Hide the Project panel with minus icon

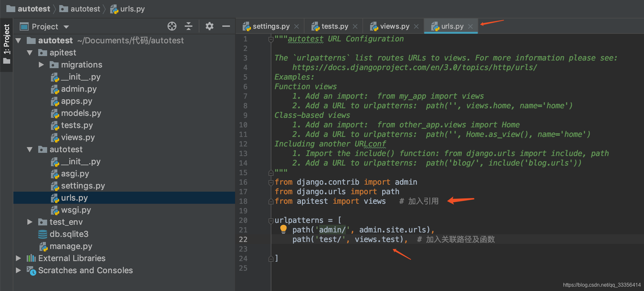tap(226, 26)
